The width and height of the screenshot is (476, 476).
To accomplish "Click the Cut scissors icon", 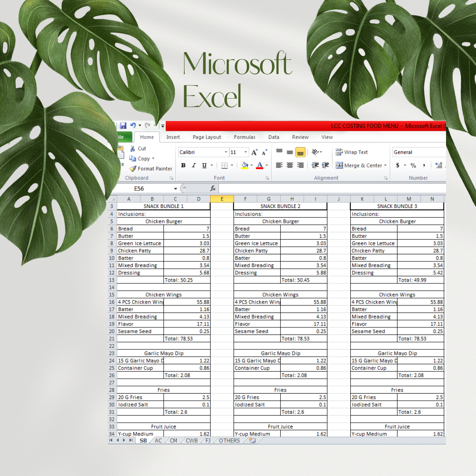I will (133, 149).
